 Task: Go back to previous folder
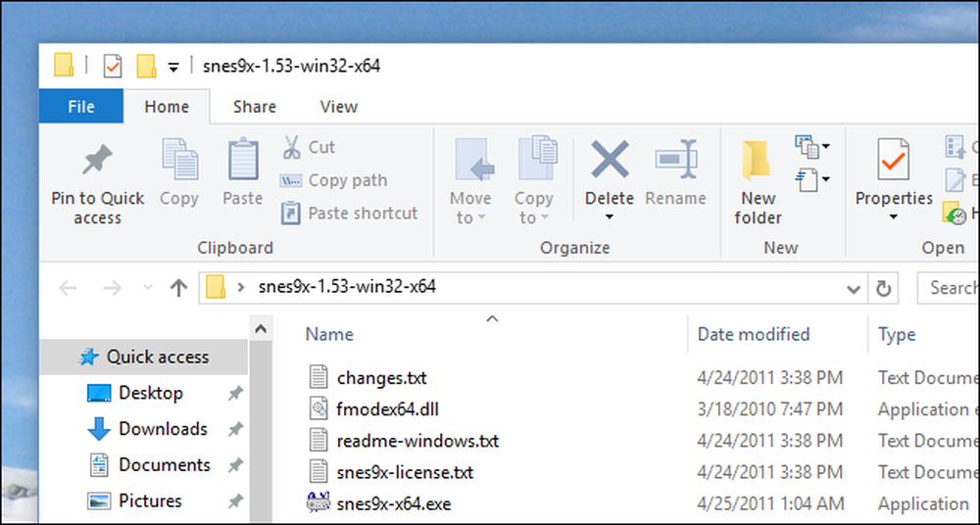click(x=68, y=288)
